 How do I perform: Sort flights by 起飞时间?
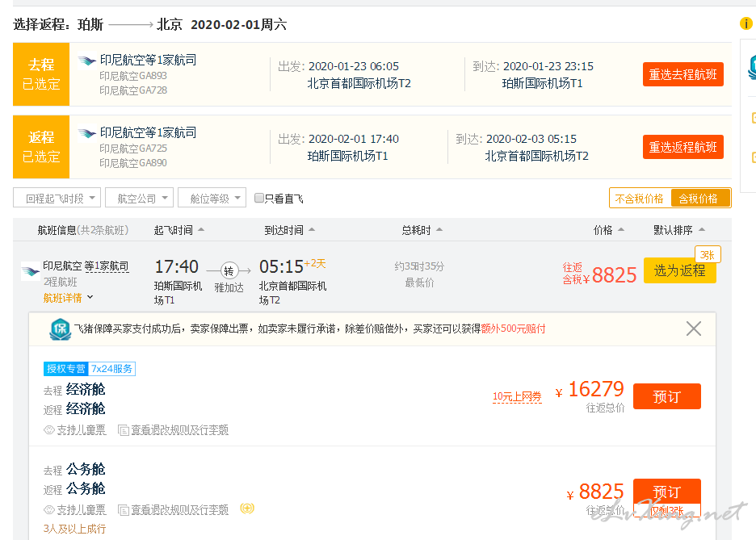[x=178, y=230]
